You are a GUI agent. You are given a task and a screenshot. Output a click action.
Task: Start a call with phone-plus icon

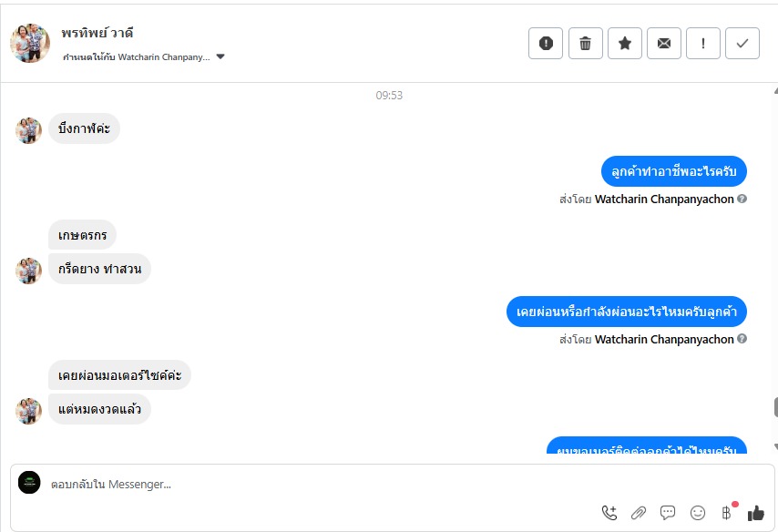(x=609, y=513)
